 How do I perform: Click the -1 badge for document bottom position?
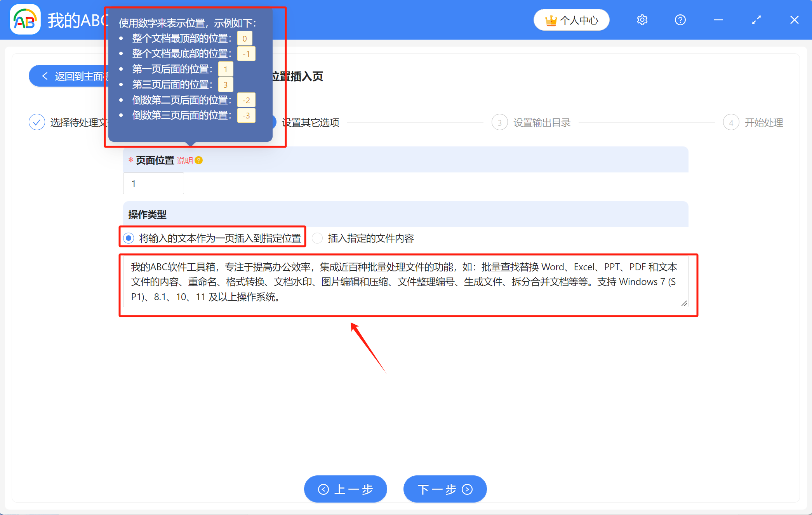[246, 54]
